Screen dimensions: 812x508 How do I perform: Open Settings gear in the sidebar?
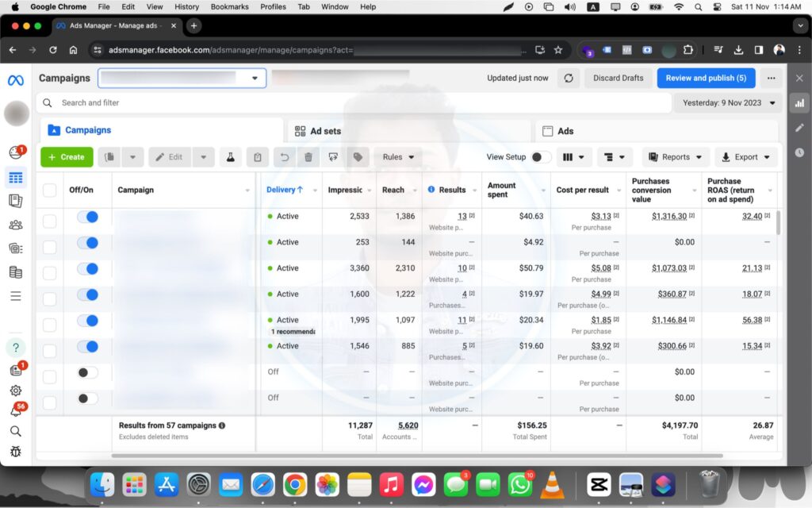click(16, 391)
